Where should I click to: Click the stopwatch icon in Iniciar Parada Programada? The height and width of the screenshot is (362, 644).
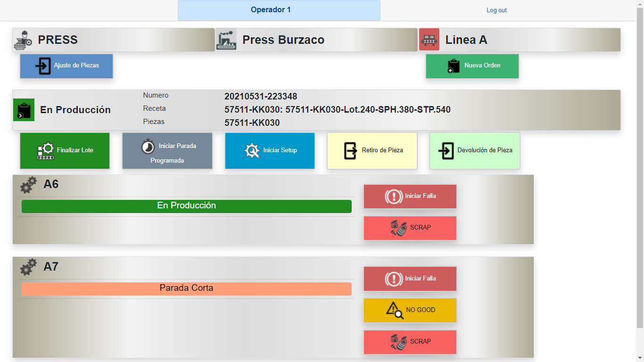pyautogui.click(x=148, y=147)
